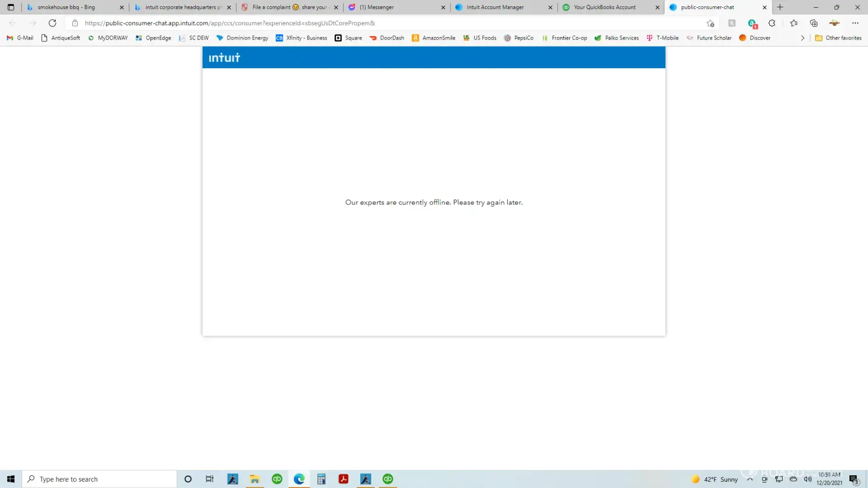Click the teal extension icon with red badge
868x488 pixels.
pos(752,23)
